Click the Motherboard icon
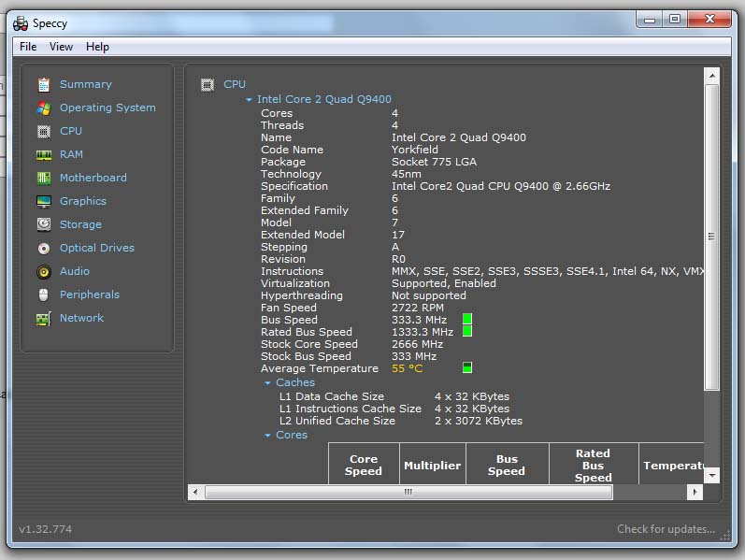Screen dimensions: 745x560 click(x=44, y=178)
